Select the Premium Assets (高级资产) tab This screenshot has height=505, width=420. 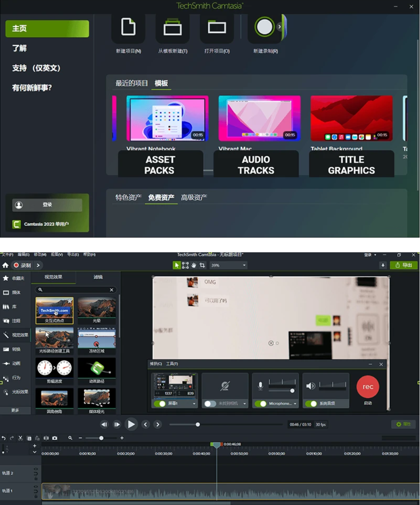click(x=194, y=197)
